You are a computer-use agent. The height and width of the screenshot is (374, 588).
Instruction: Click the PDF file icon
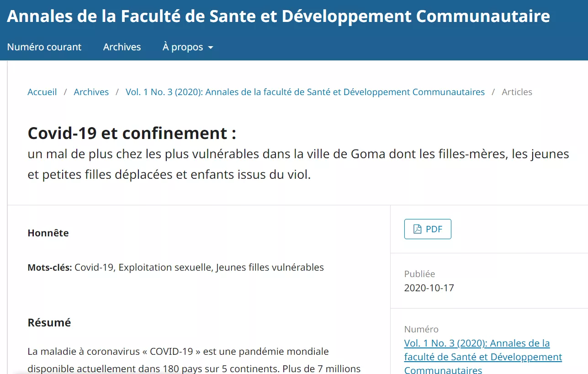pos(417,229)
